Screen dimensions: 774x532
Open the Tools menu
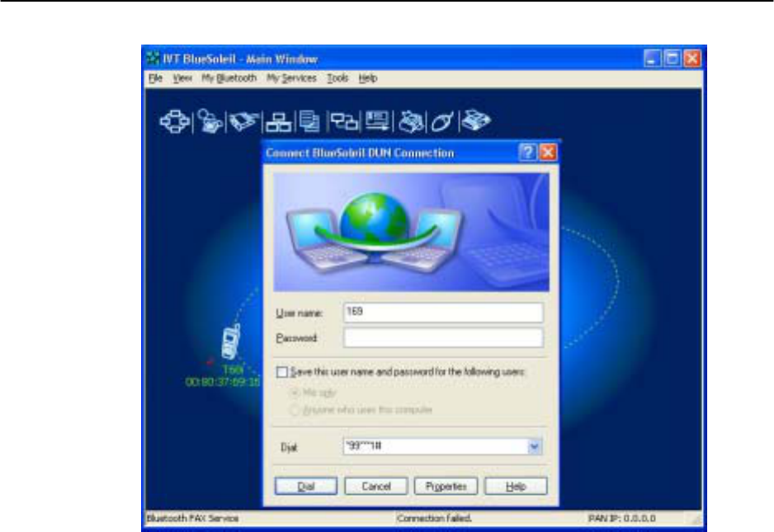pyautogui.click(x=337, y=78)
